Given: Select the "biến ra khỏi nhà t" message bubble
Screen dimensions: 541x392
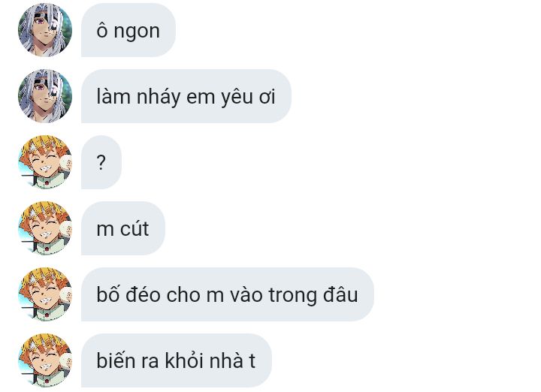Looking at the screenshot, I should [x=177, y=360].
